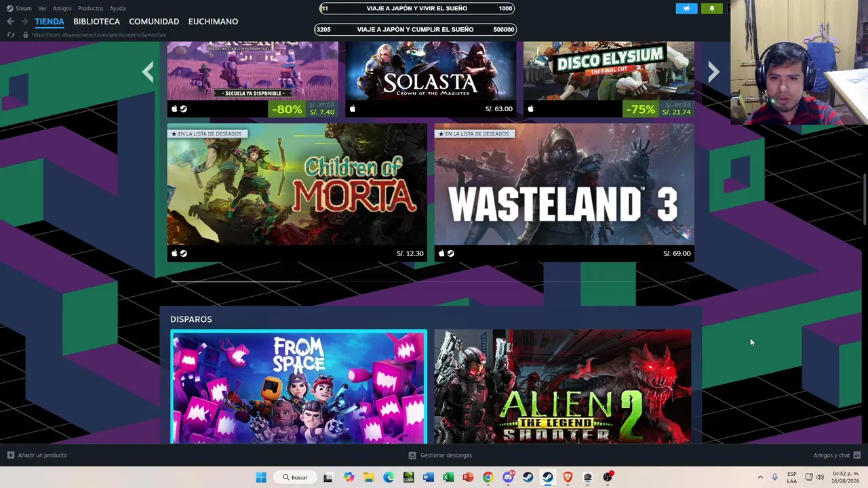Click the Apple icon under Solasta
Screen dimensions: 868x488
(352, 108)
